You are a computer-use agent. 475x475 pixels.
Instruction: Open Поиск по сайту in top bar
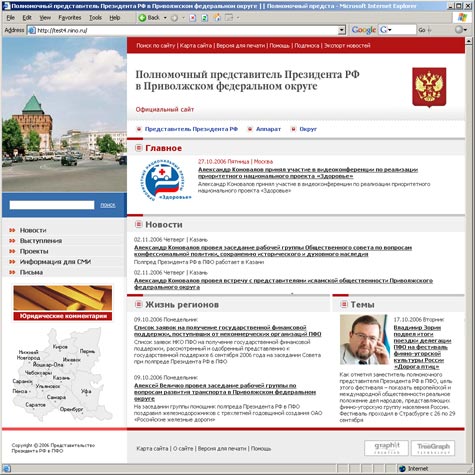coord(155,46)
